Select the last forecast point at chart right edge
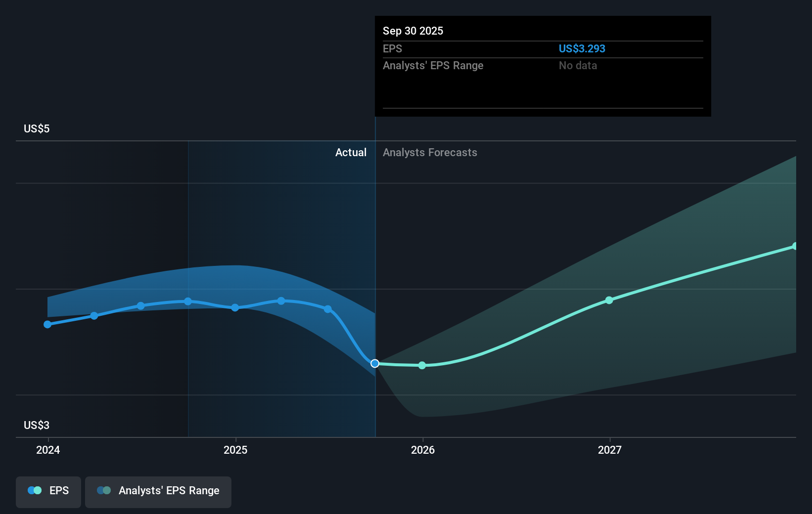The width and height of the screenshot is (812, 514). (795, 246)
